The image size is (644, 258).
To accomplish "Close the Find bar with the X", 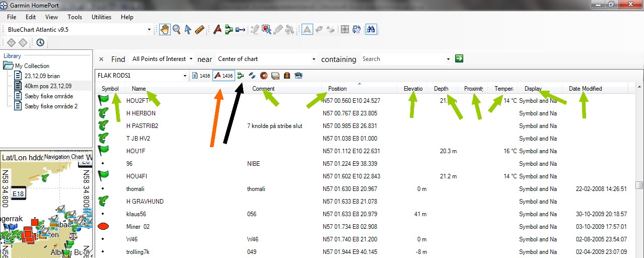I will tap(101, 59).
